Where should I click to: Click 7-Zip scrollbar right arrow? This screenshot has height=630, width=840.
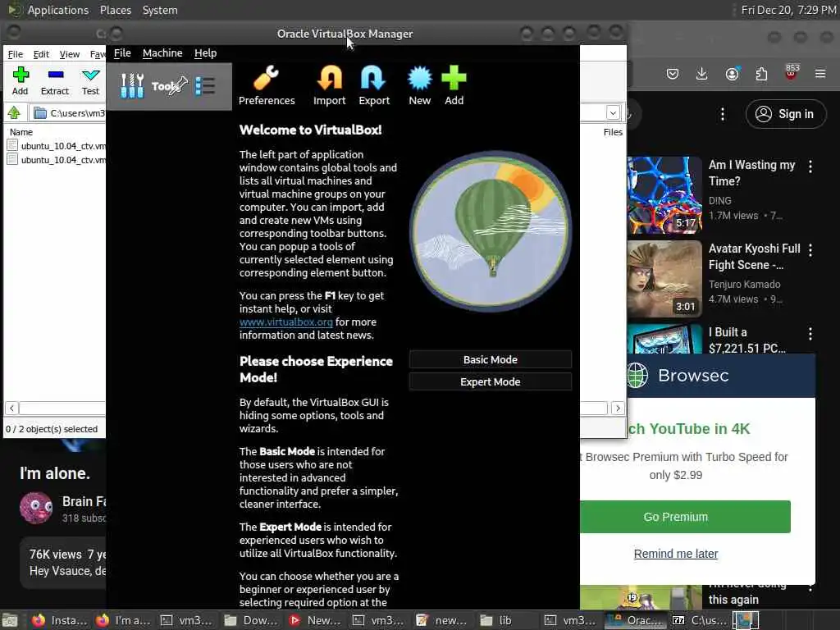point(618,409)
